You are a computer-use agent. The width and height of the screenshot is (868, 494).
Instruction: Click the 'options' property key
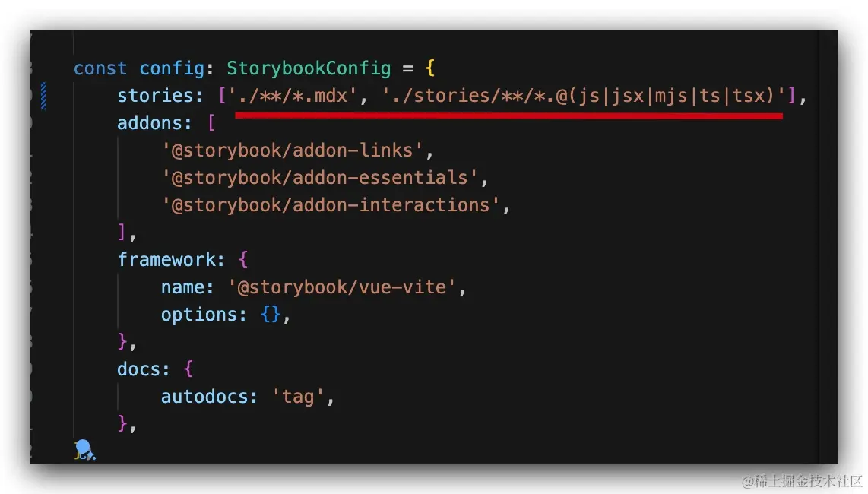pyautogui.click(x=198, y=315)
